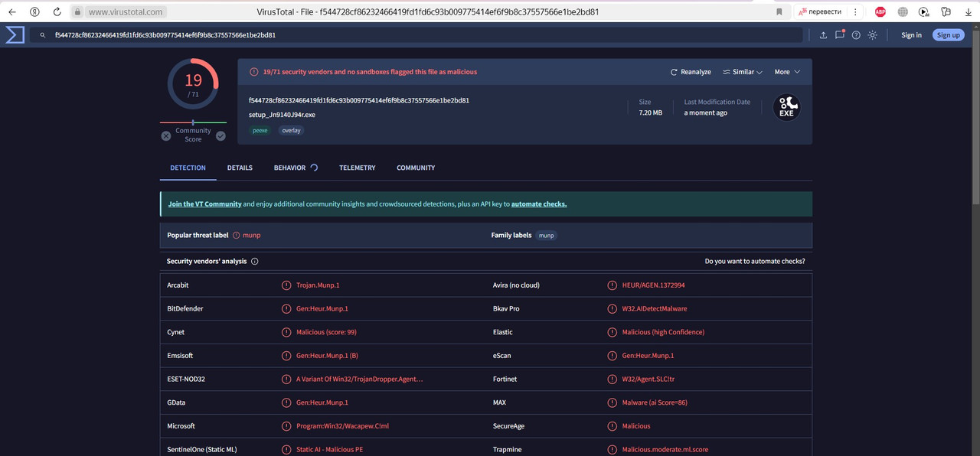Bookmark this page with the bookmark icon

779,11
